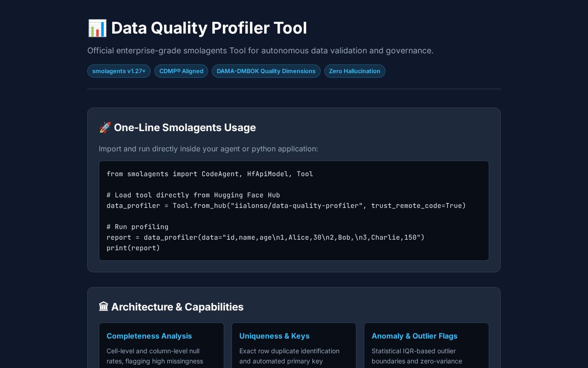Click the Load tool from Hub comment line
This screenshot has height=368, width=588.
(x=193, y=195)
